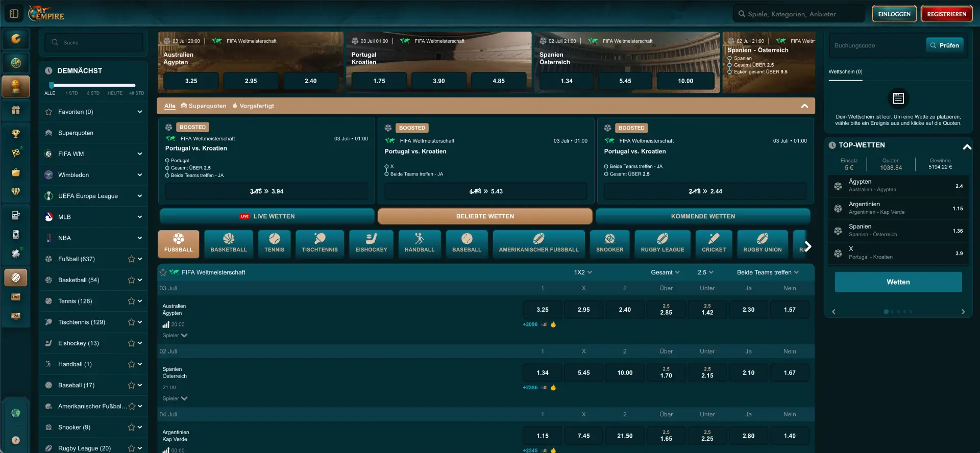
Task: Select boosted odds 3.94 for Portugal vs. Kroatien
Action: [x=266, y=191]
